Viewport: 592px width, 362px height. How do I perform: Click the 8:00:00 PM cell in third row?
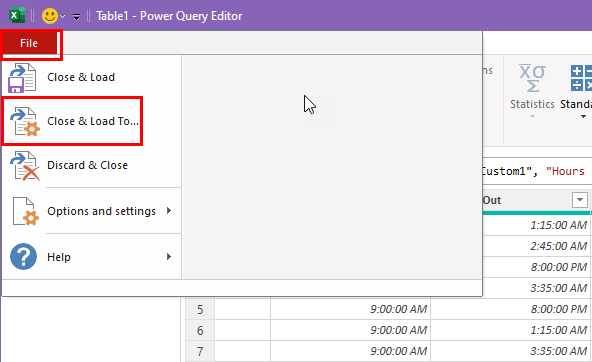click(536, 267)
